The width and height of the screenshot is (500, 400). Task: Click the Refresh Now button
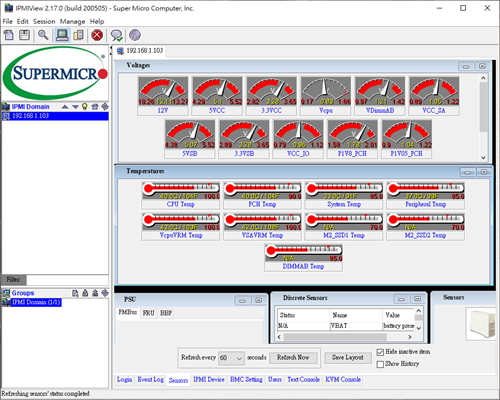(x=293, y=357)
